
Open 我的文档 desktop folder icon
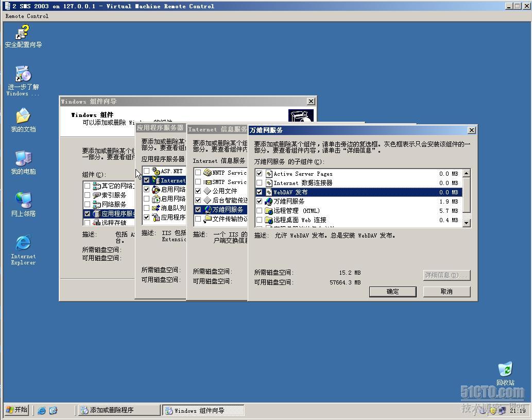click(x=23, y=120)
